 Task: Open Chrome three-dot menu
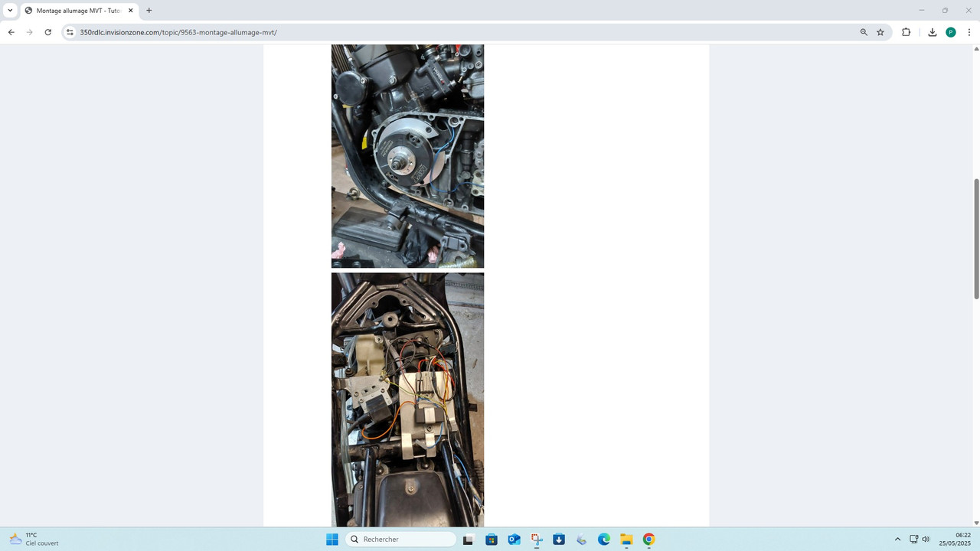point(969,32)
